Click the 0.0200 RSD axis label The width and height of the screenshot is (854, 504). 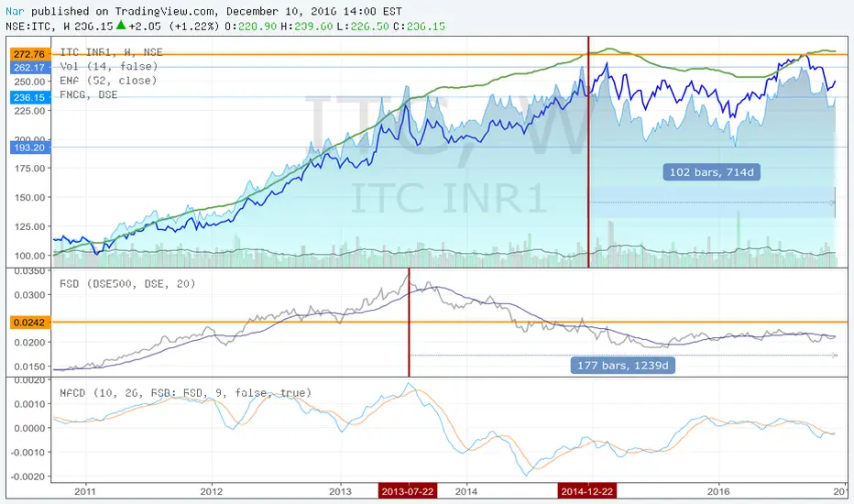[30, 343]
